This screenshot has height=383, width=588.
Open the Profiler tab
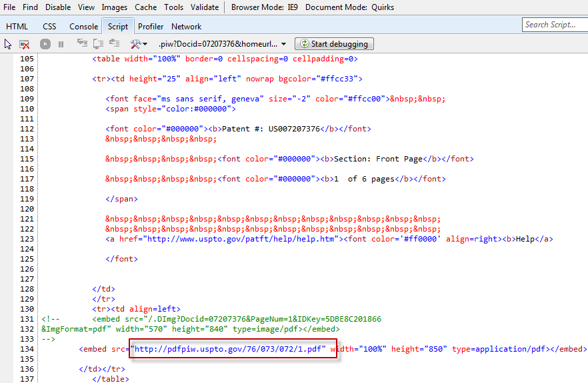click(x=151, y=27)
